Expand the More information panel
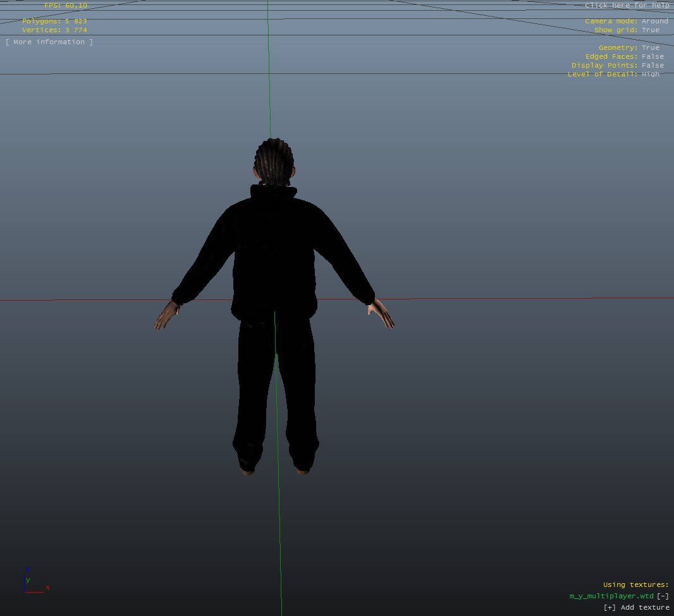This screenshot has height=616, width=674. click(x=49, y=42)
